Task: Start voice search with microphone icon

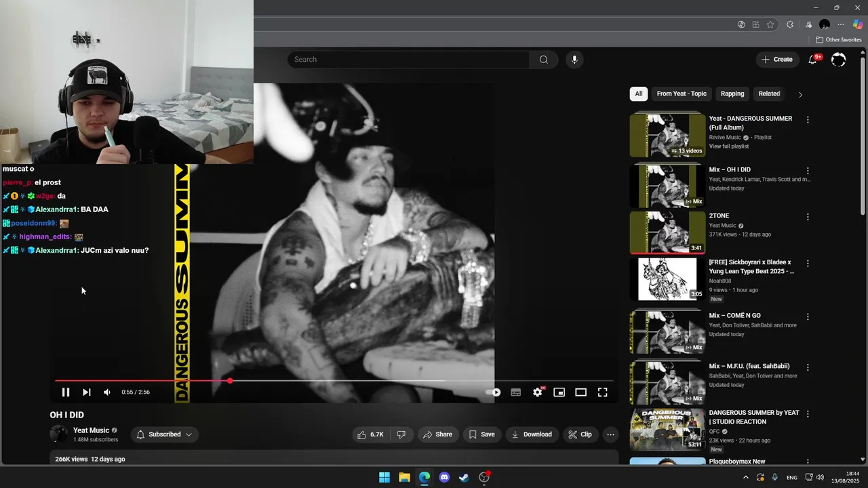Action: (574, 60)
